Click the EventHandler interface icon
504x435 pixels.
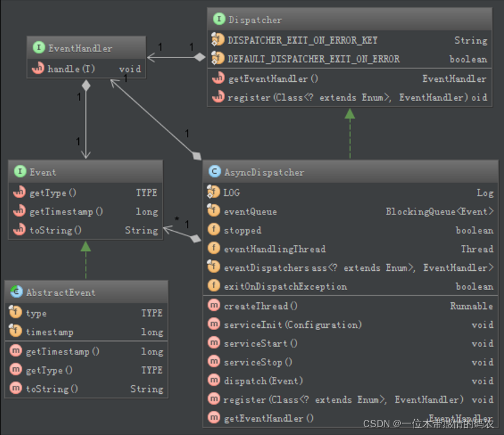tap(39, 48)
